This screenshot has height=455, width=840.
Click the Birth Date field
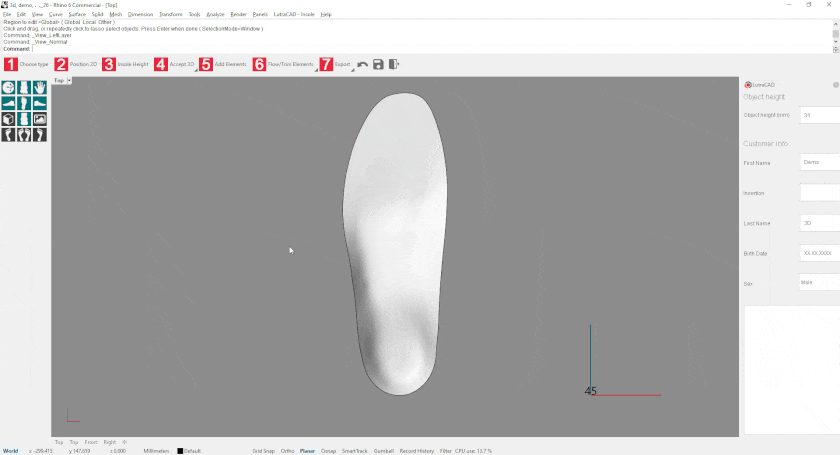(x=819, y=253)
